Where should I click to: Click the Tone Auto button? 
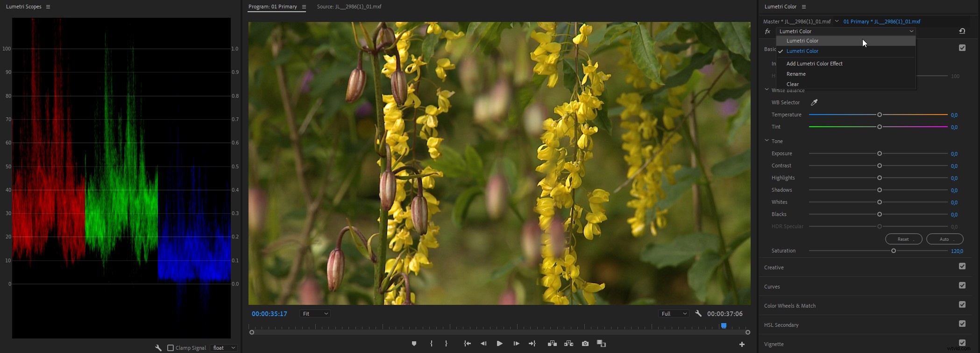[945, 239]
